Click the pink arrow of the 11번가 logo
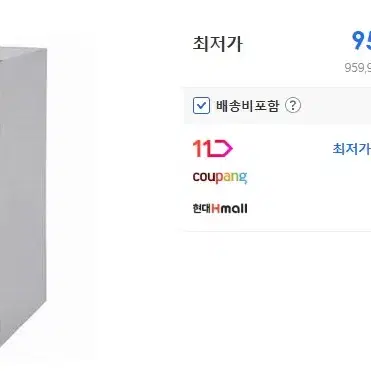Screen dimensions: 371x371 click(222, 149)
